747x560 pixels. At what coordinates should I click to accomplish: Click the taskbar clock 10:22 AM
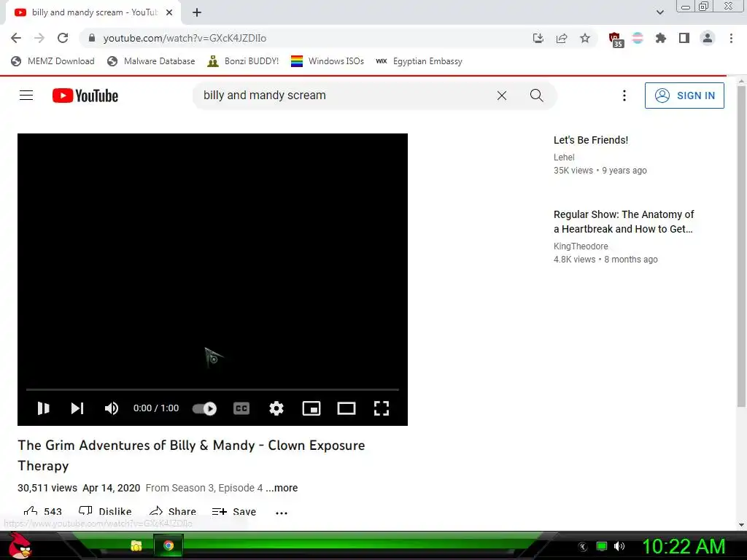click(x=684, y=546)
